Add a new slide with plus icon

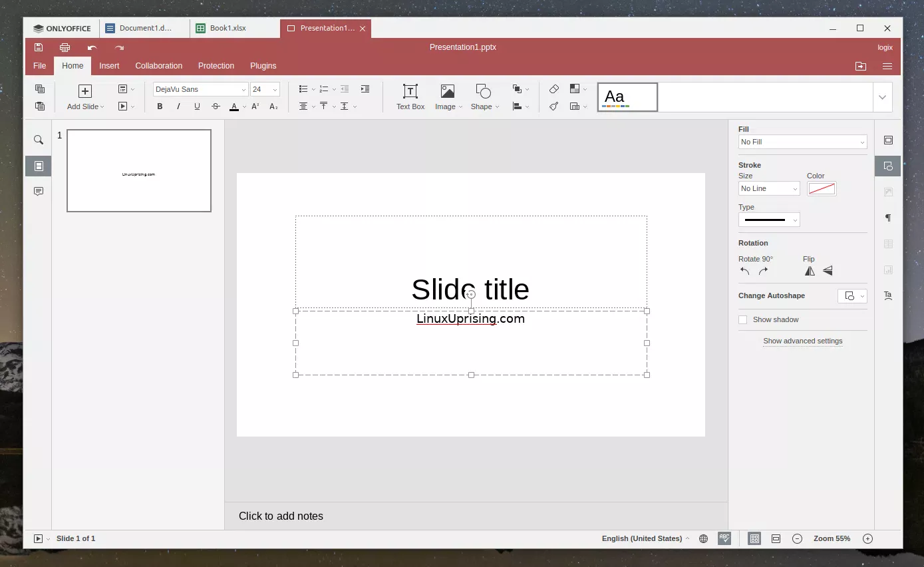[84, 91]
